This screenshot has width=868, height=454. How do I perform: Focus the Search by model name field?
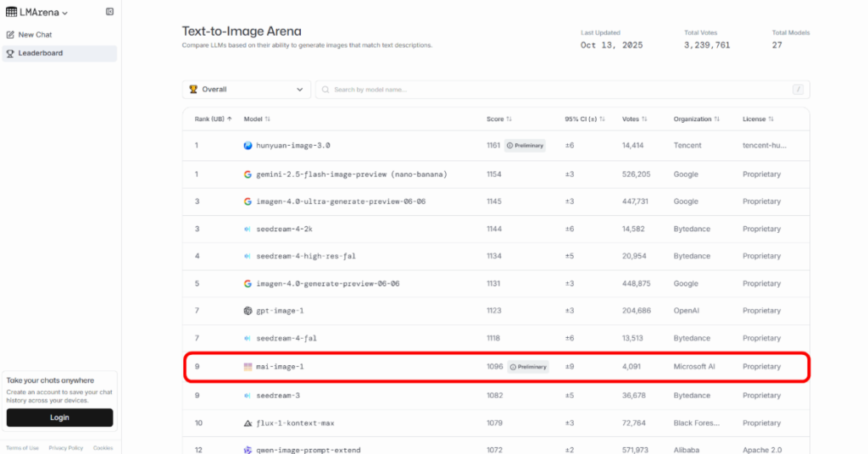tap(559, 90)
